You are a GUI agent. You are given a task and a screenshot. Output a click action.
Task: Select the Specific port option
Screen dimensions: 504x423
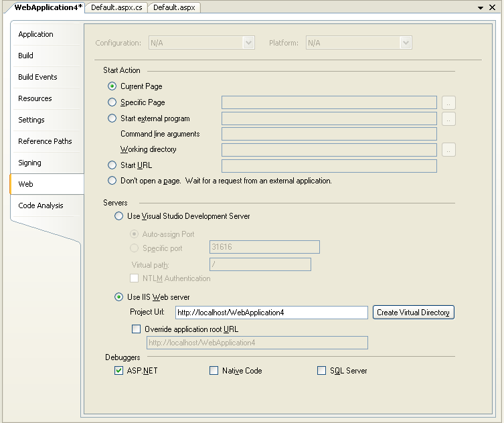tap(134, 248)
